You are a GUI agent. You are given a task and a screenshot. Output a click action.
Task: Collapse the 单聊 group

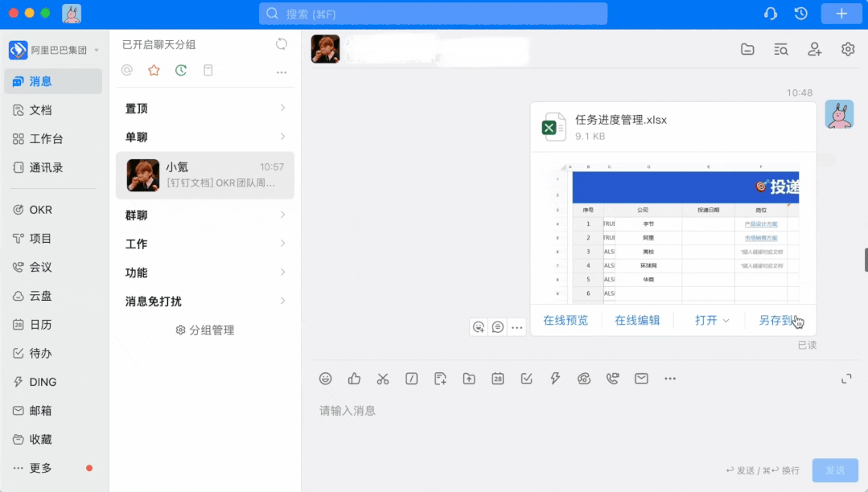tap(205, 137)
